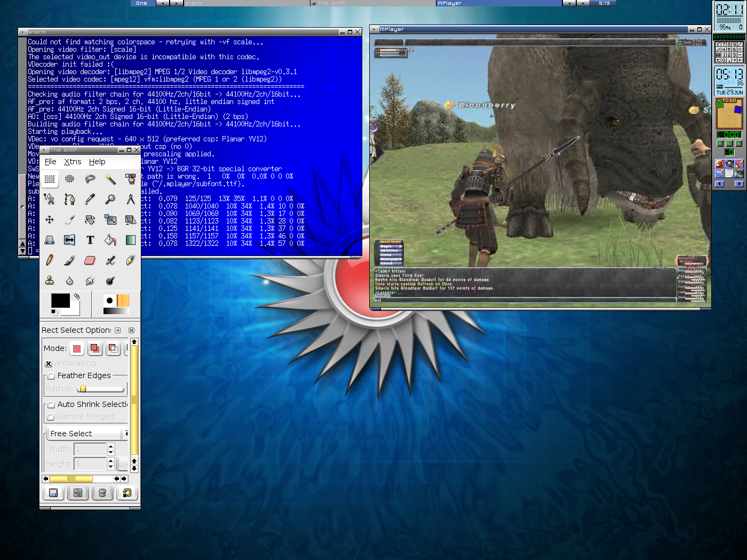Select the Blur/Sharpen droplet tool
The height and width of the screenshot is (560, 747).
pos(70,281)
